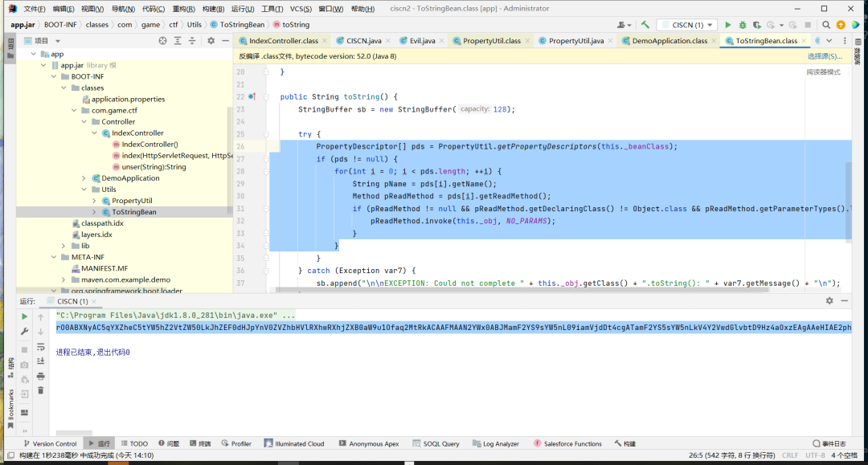The width and height of the screenshot is (868, 465).
Task: Minimize the Run tool window
Action: (844, 301)
